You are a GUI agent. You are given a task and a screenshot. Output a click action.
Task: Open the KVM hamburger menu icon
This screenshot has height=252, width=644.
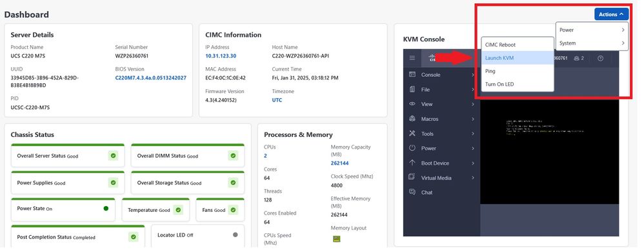coord(412,58)
